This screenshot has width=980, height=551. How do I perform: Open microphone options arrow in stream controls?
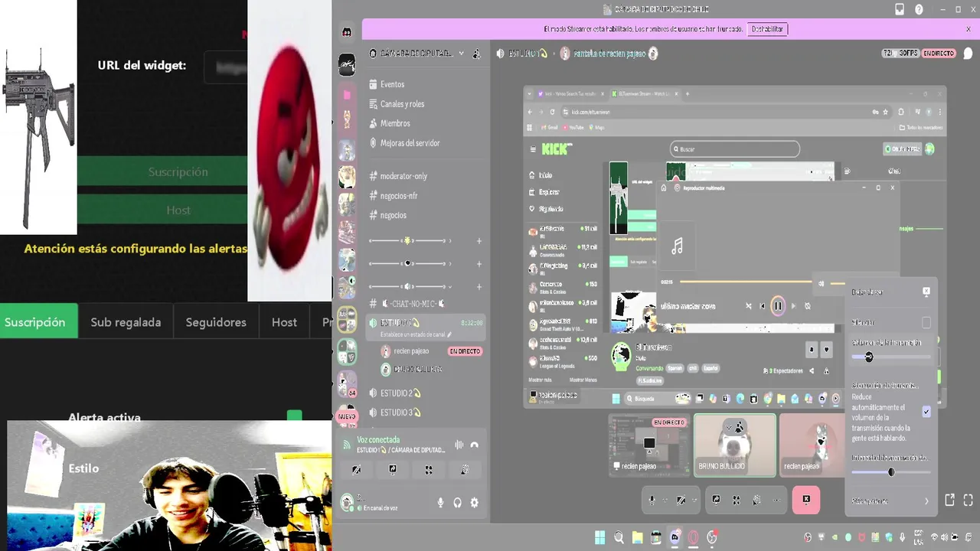pyautogui.click(x=665, y=500)
